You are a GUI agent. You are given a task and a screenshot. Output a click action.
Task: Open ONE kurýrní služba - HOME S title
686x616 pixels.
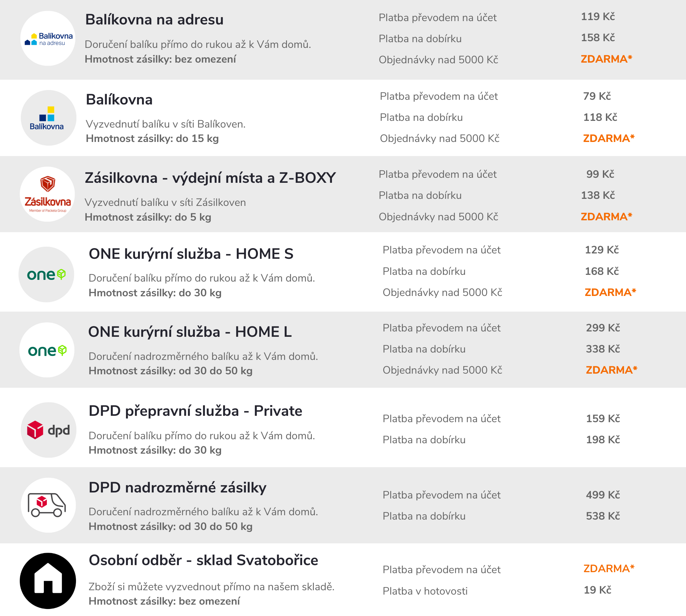(x=191, y=254)
